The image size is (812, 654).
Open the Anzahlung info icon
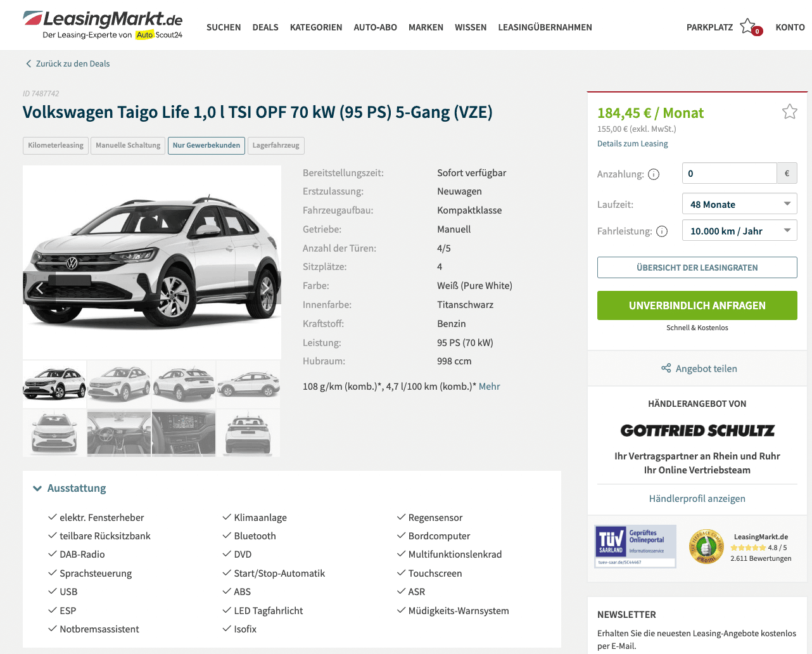point(654,174)
